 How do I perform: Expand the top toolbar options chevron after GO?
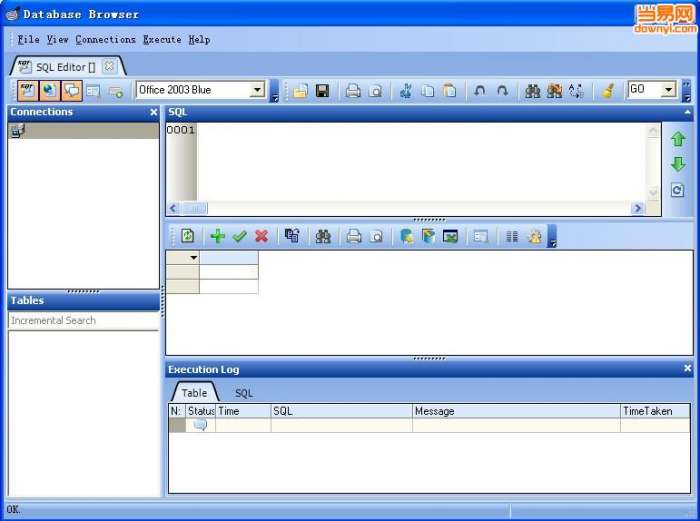point(687,91)
